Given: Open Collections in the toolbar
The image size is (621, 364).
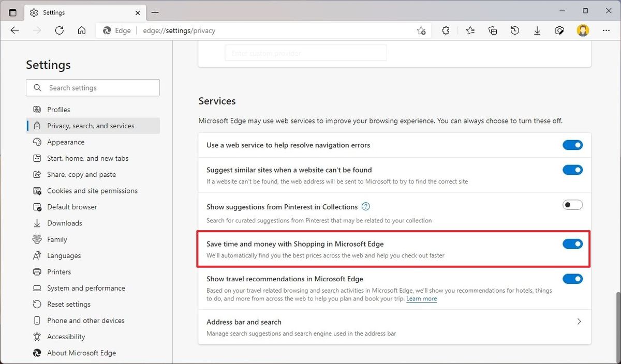Looking at the screenshot, I should (492, 31).
